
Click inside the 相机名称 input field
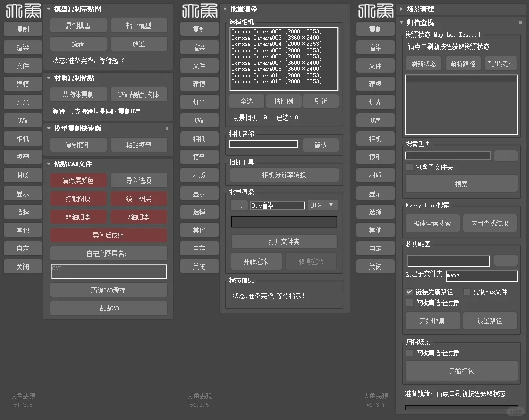pyautogui.click(x=263, y=143)
